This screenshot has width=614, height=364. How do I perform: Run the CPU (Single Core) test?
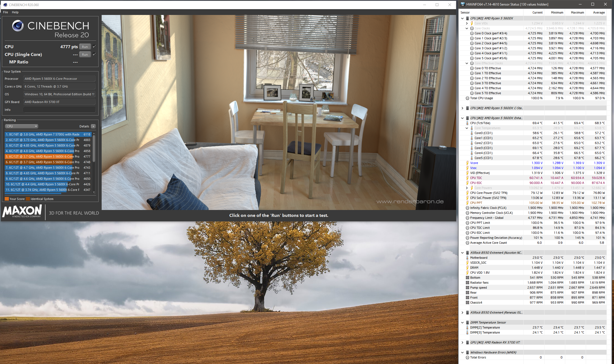[x=85, y=55]
